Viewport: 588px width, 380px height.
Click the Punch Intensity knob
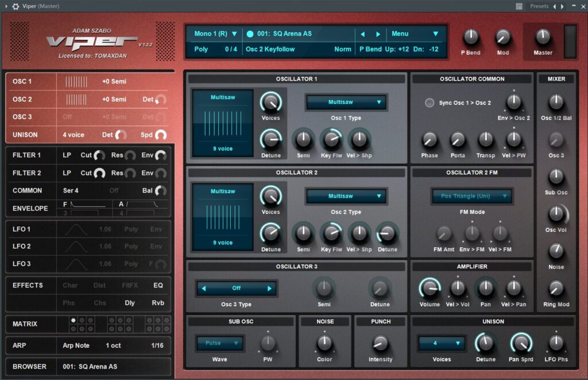tap(380, 343)
